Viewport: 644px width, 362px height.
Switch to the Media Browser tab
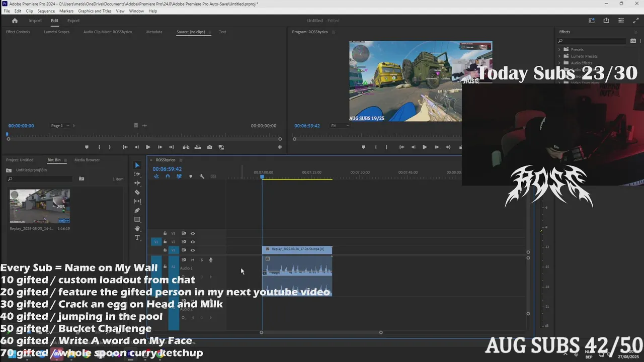click(x=87, y=160)
